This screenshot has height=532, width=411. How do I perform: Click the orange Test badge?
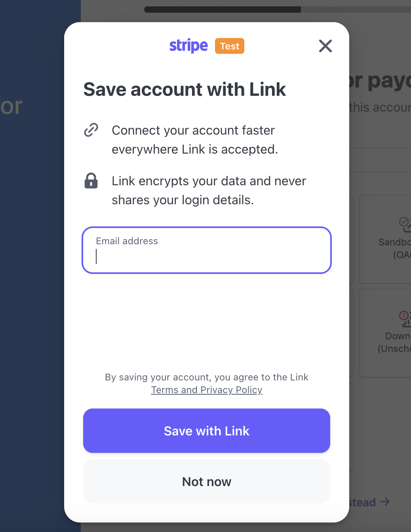point(230,46)
